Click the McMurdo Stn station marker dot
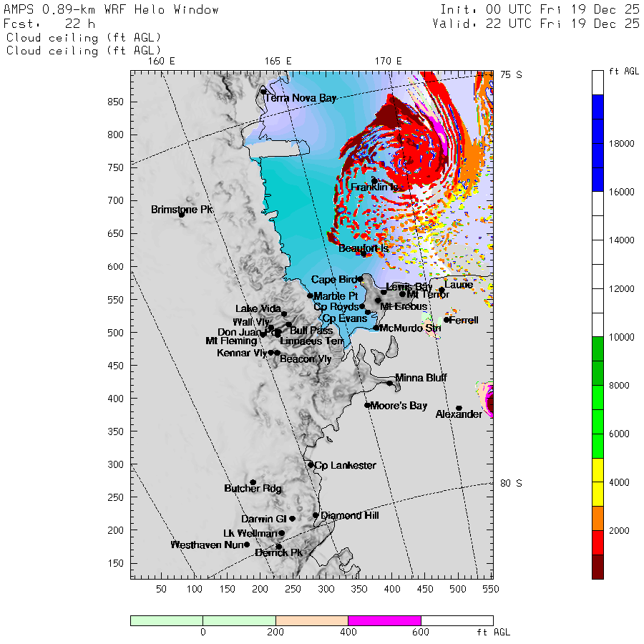The width and height of the screenshot is (644, 644). coord(376,328)
